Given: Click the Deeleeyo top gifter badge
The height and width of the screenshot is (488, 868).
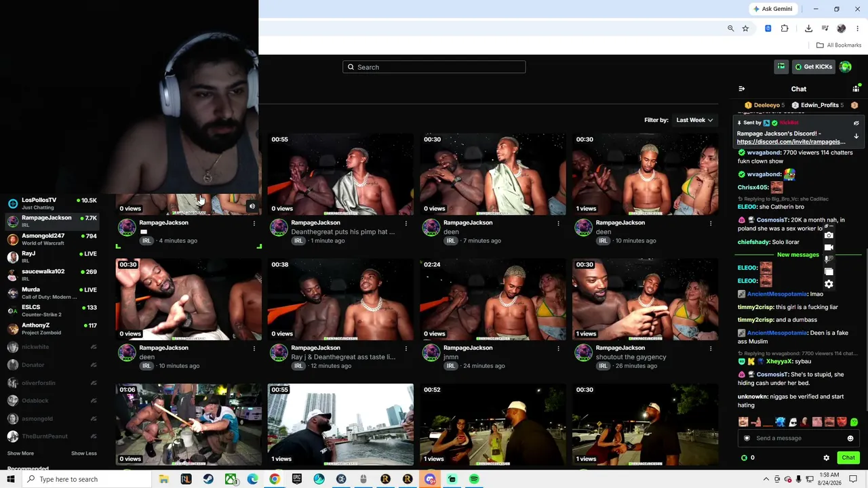Looking at the screenshot, I should click(764, 105).
